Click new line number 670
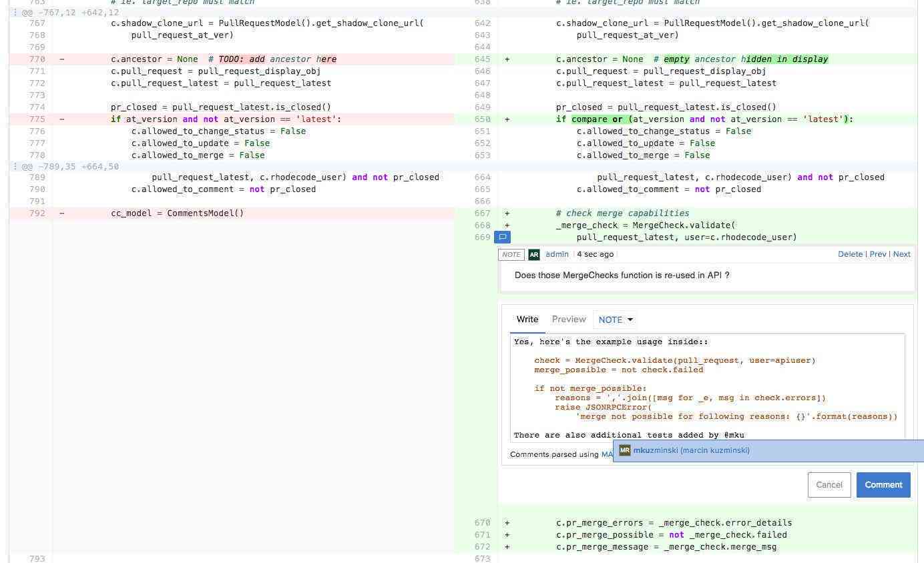 482,523
